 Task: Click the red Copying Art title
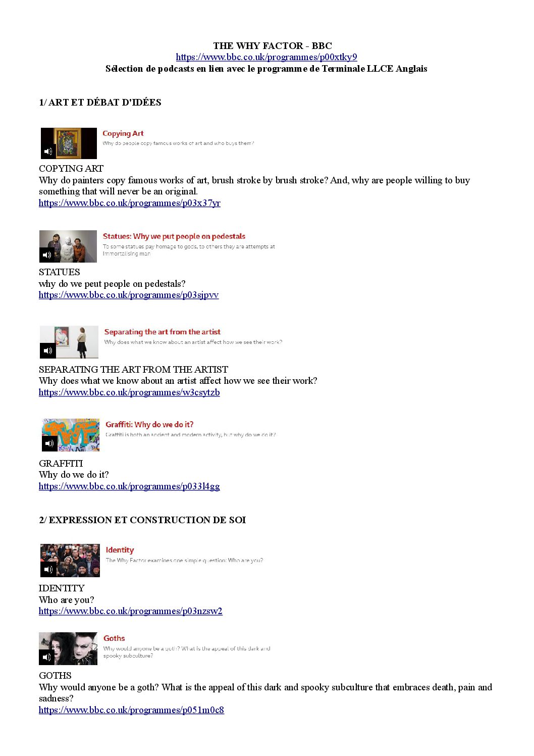coord(123,133)
